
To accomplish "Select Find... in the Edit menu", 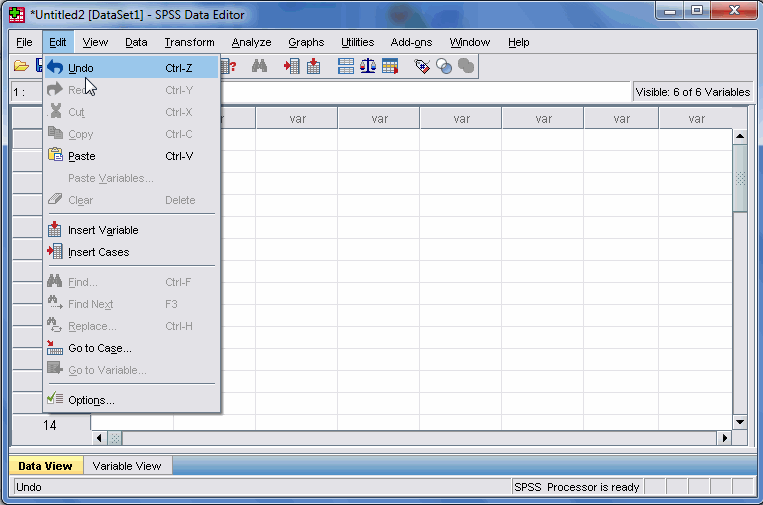I will coord(131,282).
